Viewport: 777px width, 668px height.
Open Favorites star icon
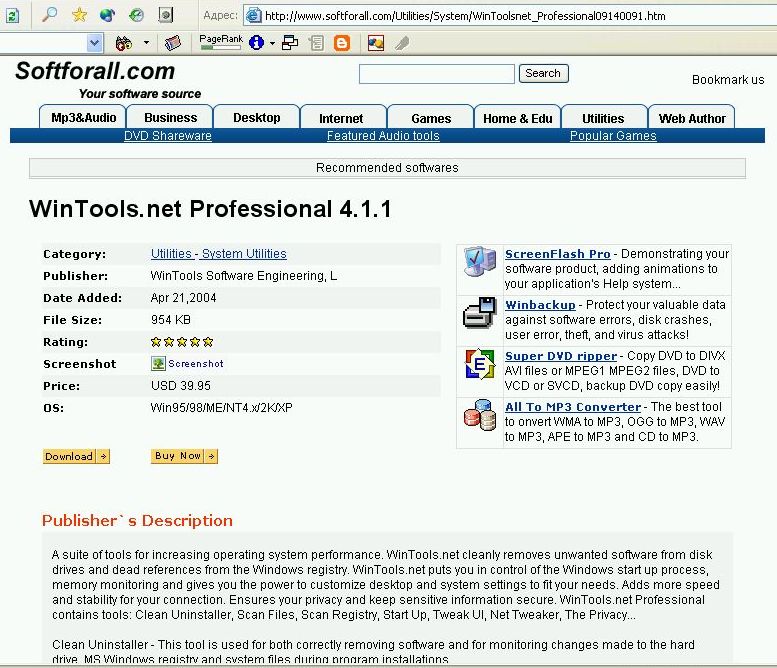(79, 15)
